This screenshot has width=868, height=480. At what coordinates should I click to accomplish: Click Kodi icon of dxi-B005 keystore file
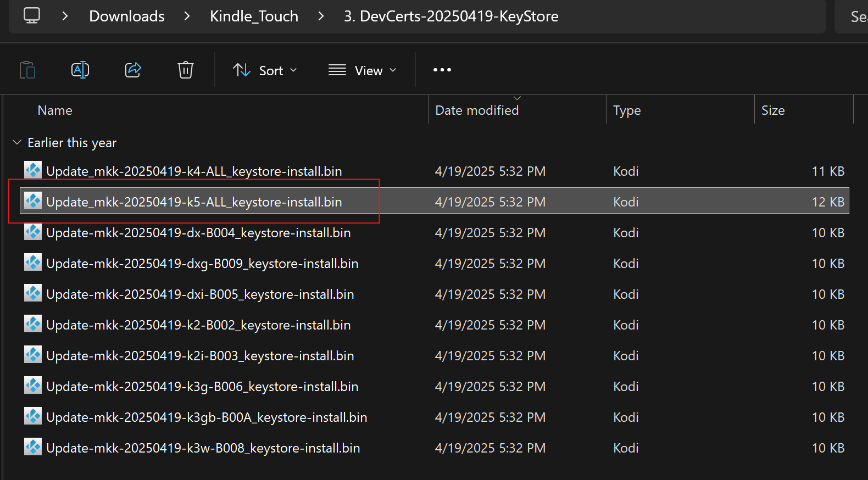(x=33, y=293)
